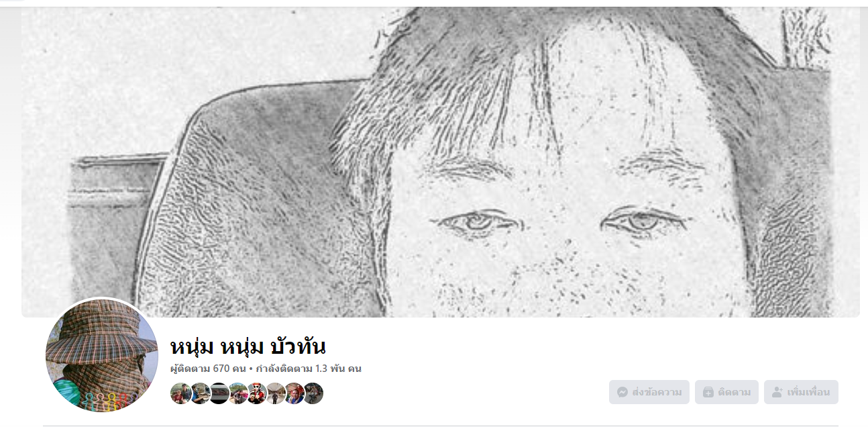The width and height of the screenshot is (868, 431).
Task: Open the plaid-hat profile picture
Action: pyautogui.click(x=101, y=355)
